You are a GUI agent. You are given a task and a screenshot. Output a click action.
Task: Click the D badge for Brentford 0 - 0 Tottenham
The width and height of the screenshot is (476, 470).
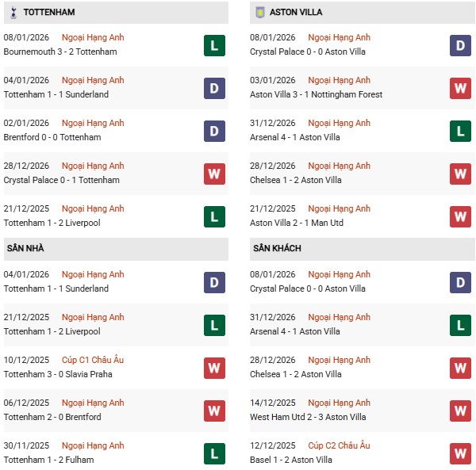click(214, 131)
